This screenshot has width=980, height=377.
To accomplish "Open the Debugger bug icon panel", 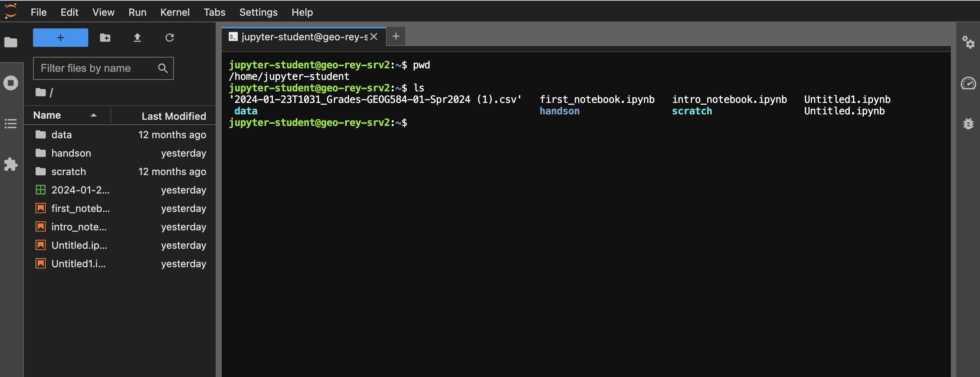I will [968, 124].
